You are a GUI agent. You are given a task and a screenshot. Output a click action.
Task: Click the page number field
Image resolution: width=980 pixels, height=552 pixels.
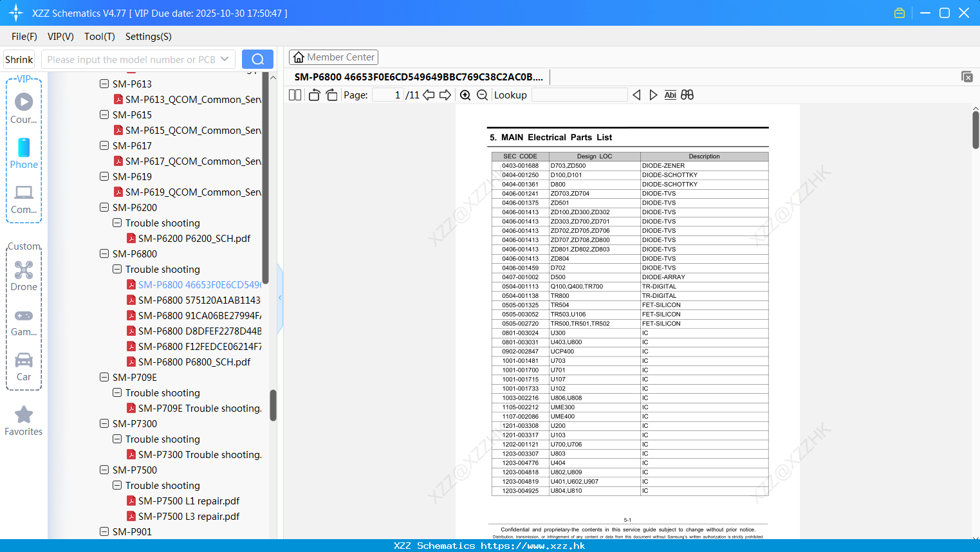coord(388,95)
